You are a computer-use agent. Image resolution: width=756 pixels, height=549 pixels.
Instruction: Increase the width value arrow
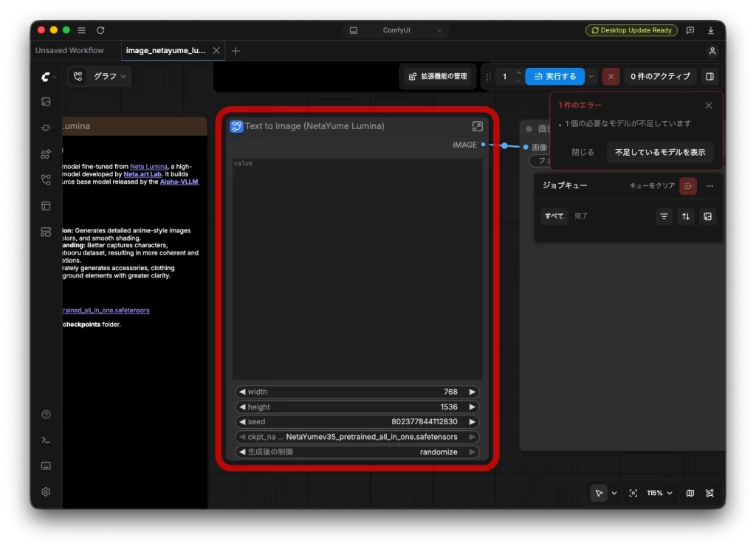pyautogui.click(x=472, y=392)
